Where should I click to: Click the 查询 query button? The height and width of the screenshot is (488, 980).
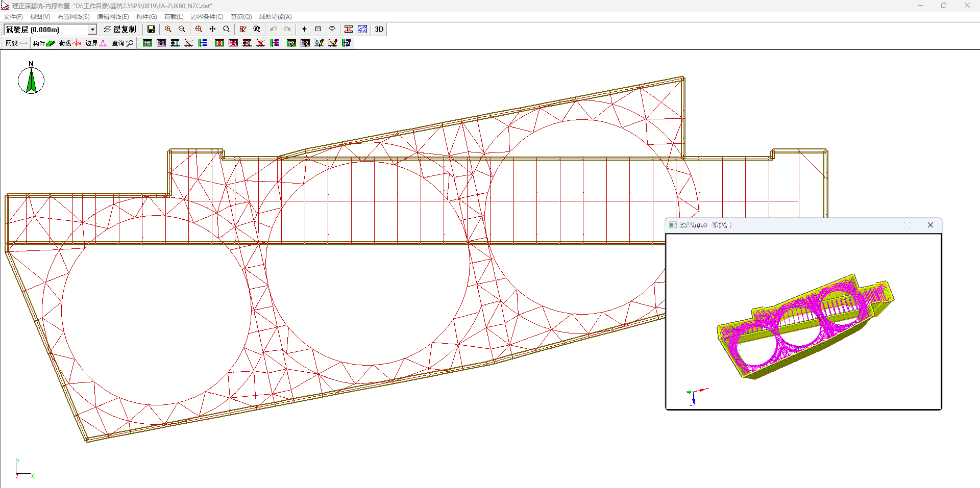click(x=122, y=43)
